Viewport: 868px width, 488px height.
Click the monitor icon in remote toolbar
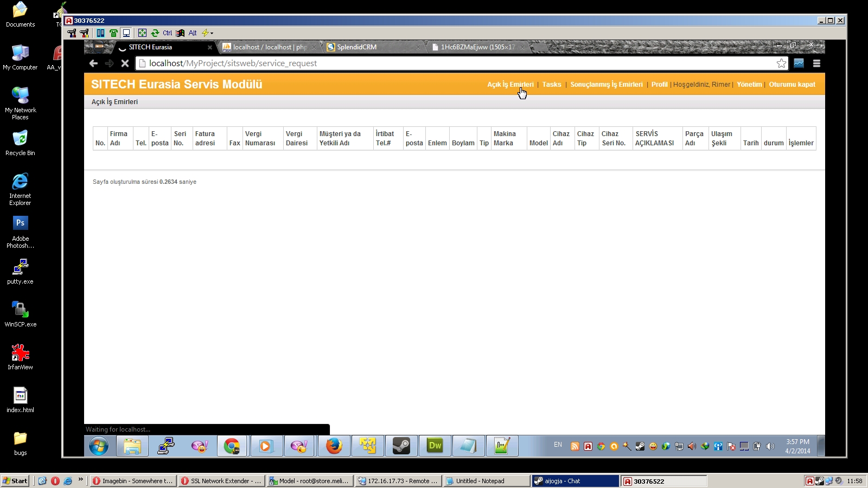126,33
